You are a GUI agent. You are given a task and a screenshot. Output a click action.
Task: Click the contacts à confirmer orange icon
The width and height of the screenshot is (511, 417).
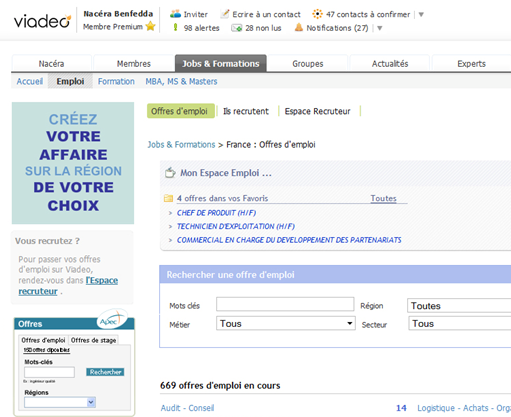coord(317,14)
